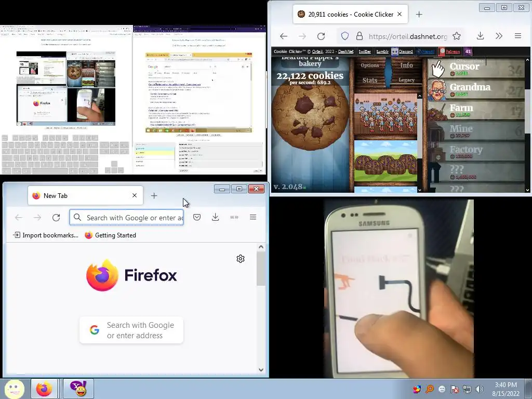532x399 pixels.
Task: Click the Samsung phone video thumbnail
Action: click(398, 289)
